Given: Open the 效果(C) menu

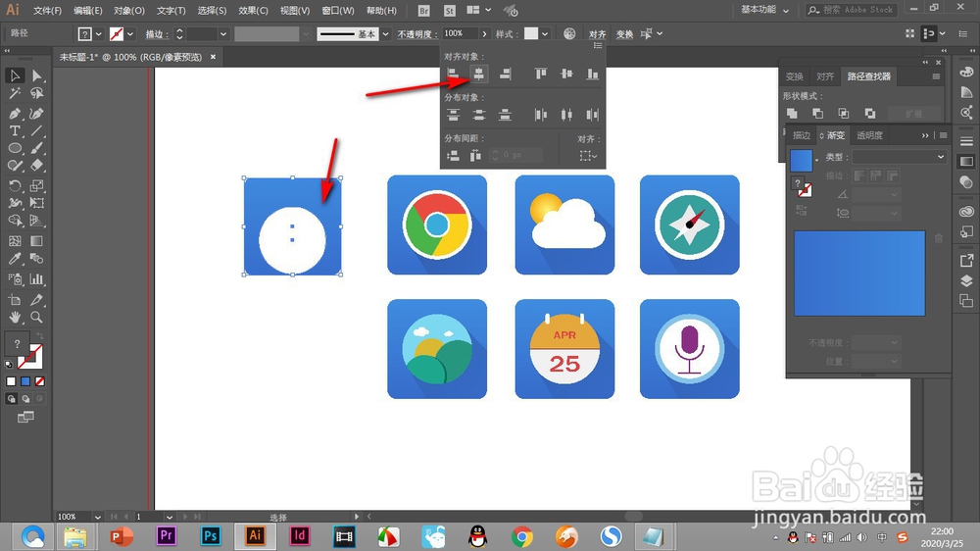Looking at the screenshot, I should click(253, 11).
